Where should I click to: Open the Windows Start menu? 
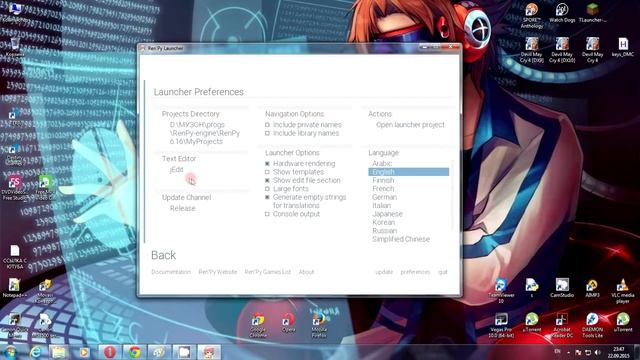pyautogui.click(x=9, y=352)
